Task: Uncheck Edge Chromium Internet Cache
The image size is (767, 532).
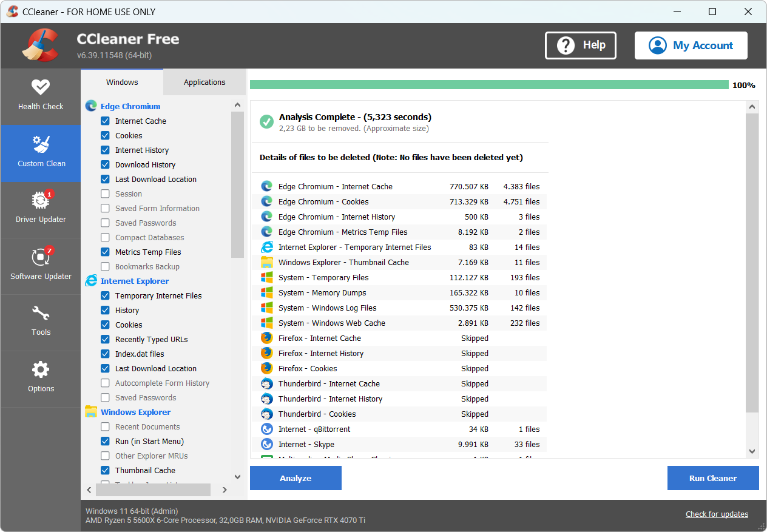Action: click(x=105, y=121)
